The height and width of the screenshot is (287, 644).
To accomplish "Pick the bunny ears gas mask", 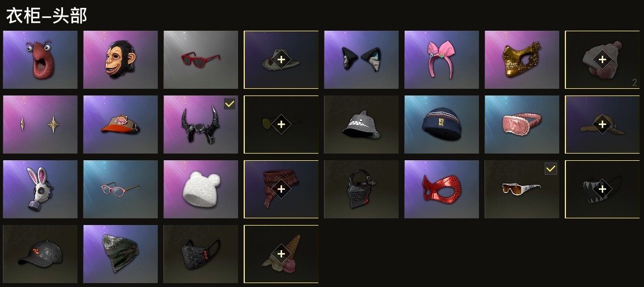I will [x=40, y=189].
